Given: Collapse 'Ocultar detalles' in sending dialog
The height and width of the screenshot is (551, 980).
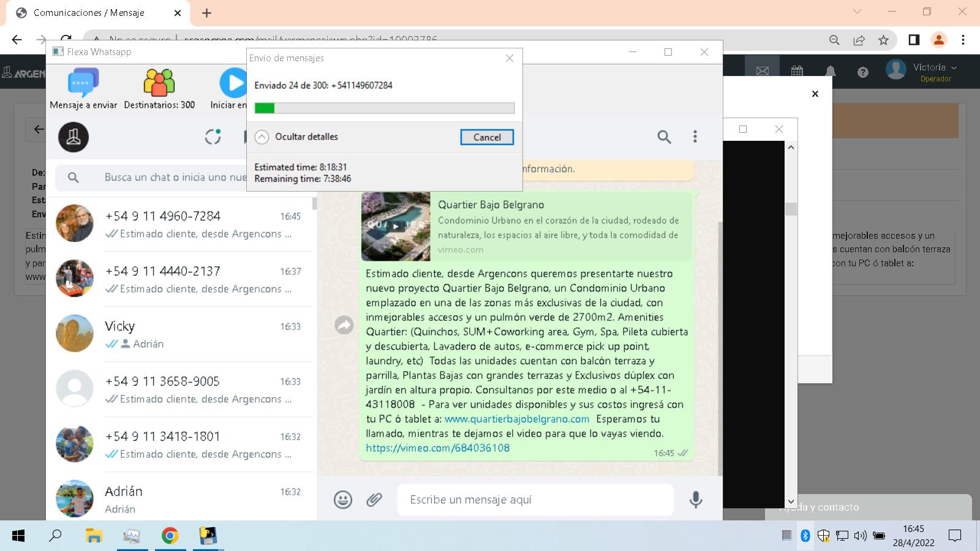Looking at the screenshot, I should (x=296, y=137).
